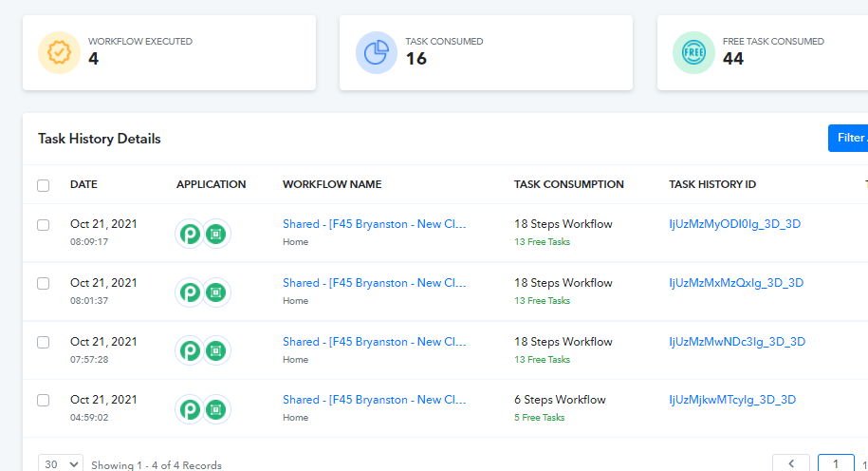This screenshot has height=471, width=868.
Task: Click the green square app icon in the 07:57:28 row
Action: [x=216, y=350]
